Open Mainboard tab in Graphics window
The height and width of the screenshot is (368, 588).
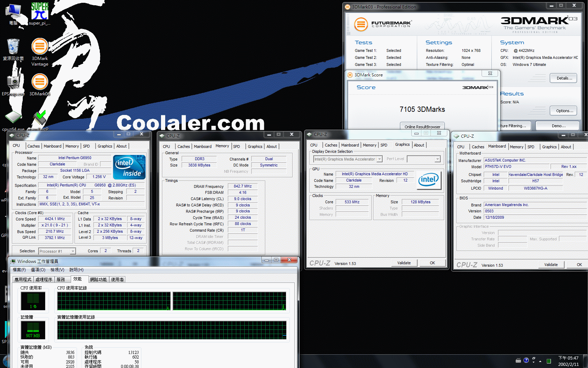coord(350,145)
